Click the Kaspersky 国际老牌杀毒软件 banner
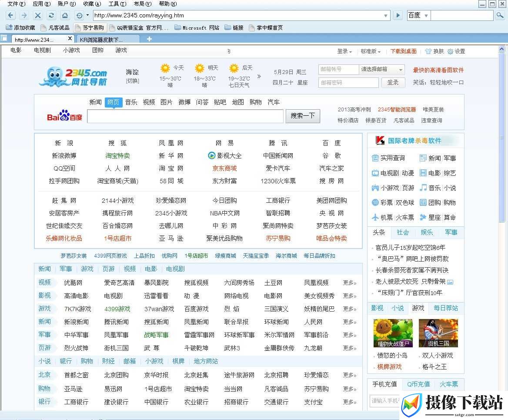This screenshot has height=420, width=508. 416,141
